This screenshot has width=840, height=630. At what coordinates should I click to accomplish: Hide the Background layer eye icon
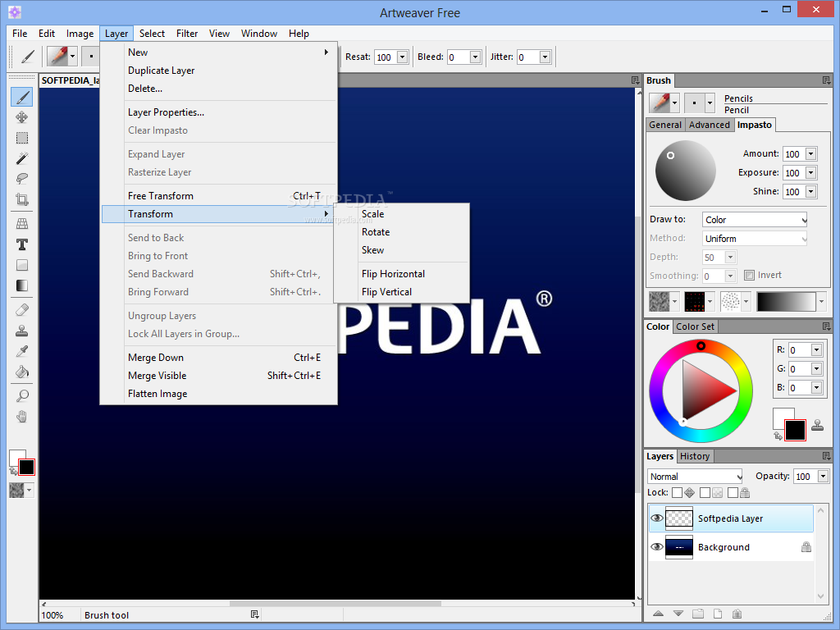(657, 547)
